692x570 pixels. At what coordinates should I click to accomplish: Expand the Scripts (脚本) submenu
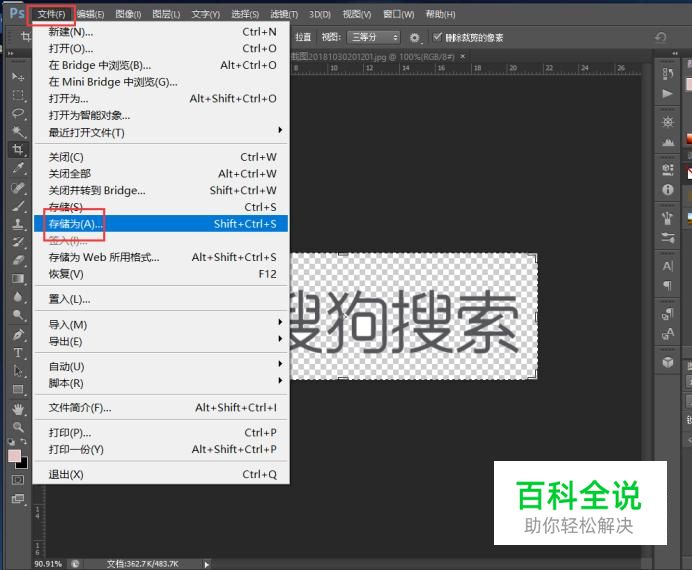tap(161, 383)
